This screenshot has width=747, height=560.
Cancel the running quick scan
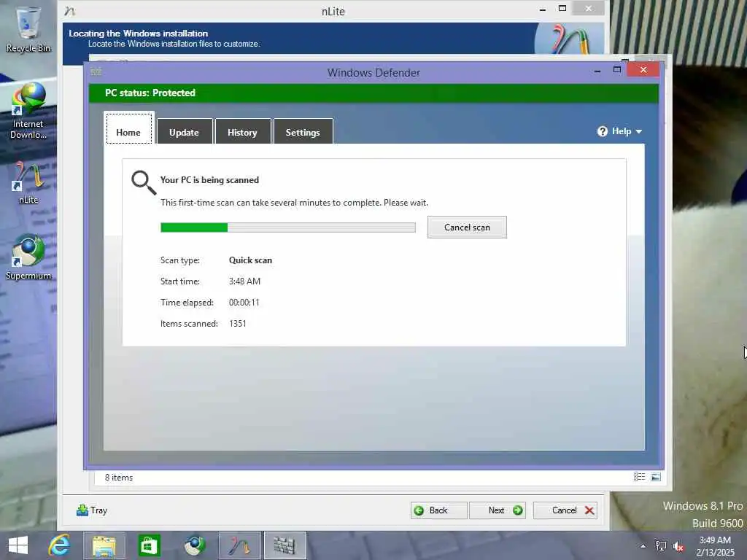point(467,227)
